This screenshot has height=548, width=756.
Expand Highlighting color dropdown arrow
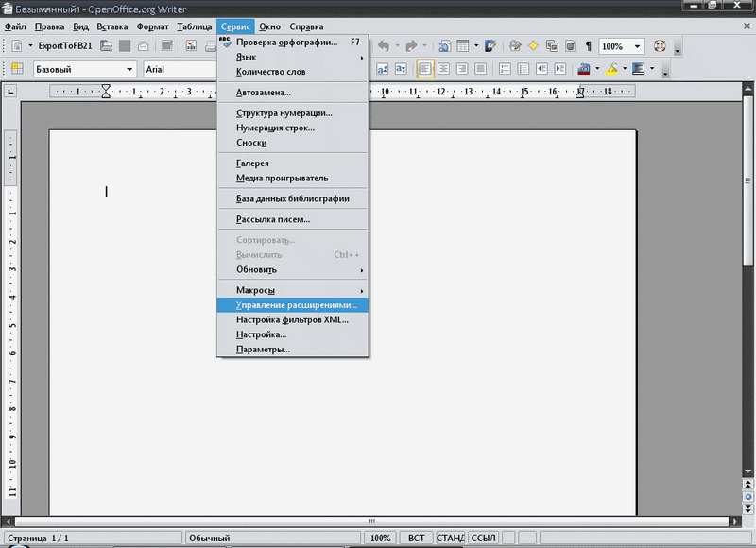pyautogui.click(x=625, y=69)
